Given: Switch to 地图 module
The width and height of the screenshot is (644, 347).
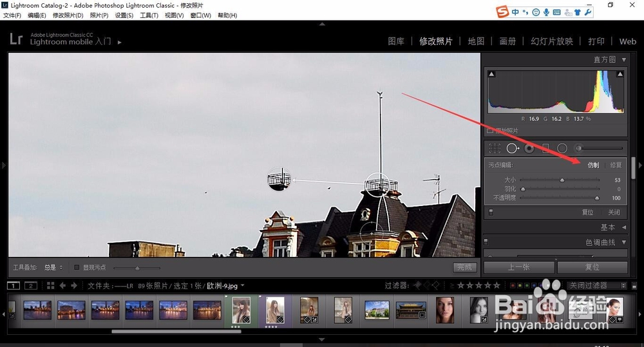Looking at the screenshot, I should [476, 41].
